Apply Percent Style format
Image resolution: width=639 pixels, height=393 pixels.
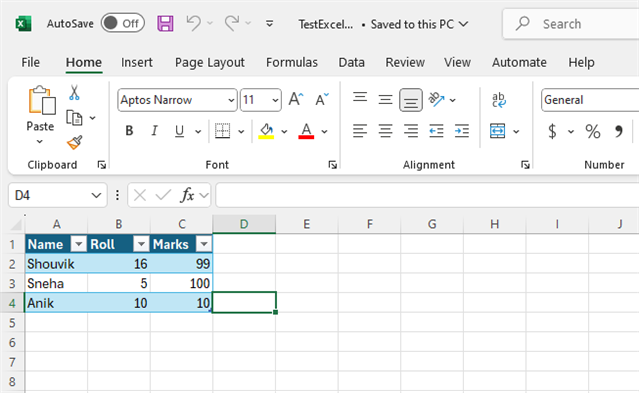(x=593, y=131)
